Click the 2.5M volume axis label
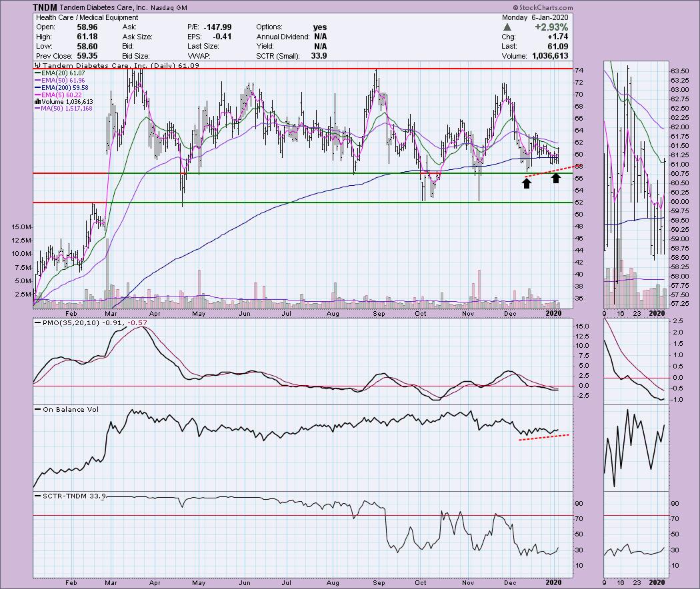Image resolution: width=700 pixels, height=589 pixels. click(24, 294)
